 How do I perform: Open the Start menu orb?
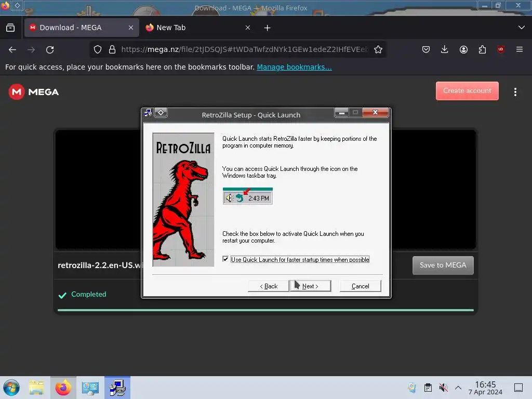[11, 388]
